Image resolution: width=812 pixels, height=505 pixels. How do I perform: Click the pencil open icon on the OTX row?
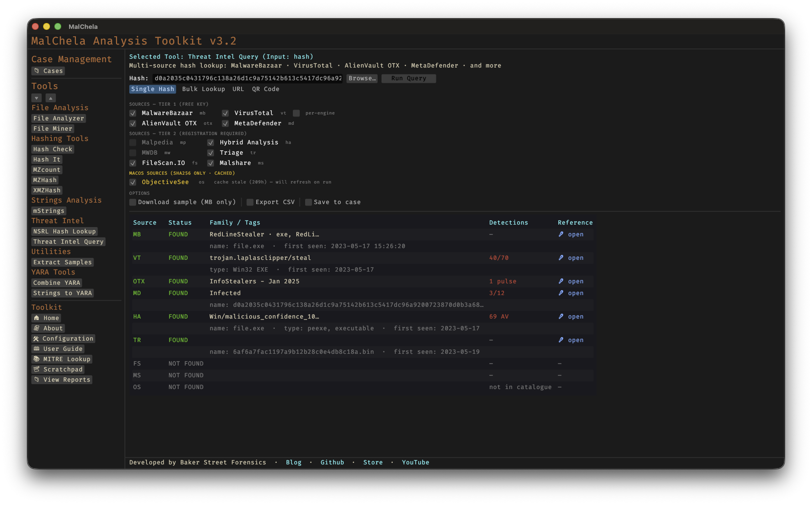[561, 281]
